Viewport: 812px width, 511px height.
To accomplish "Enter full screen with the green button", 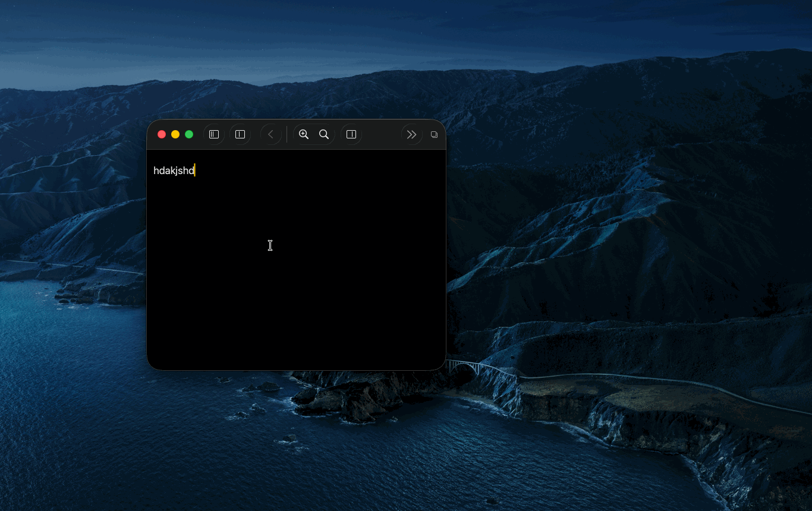I will [x=189, y=134].
